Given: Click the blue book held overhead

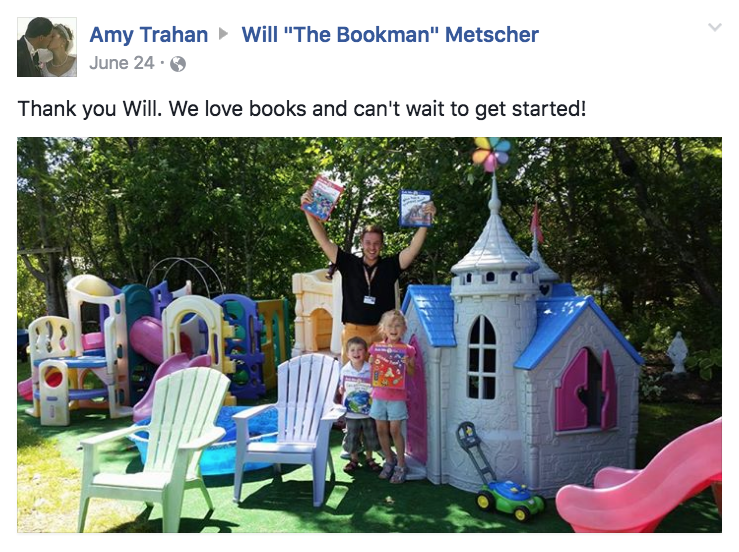Looking at the screenshot, I should [x=415, y=208].
